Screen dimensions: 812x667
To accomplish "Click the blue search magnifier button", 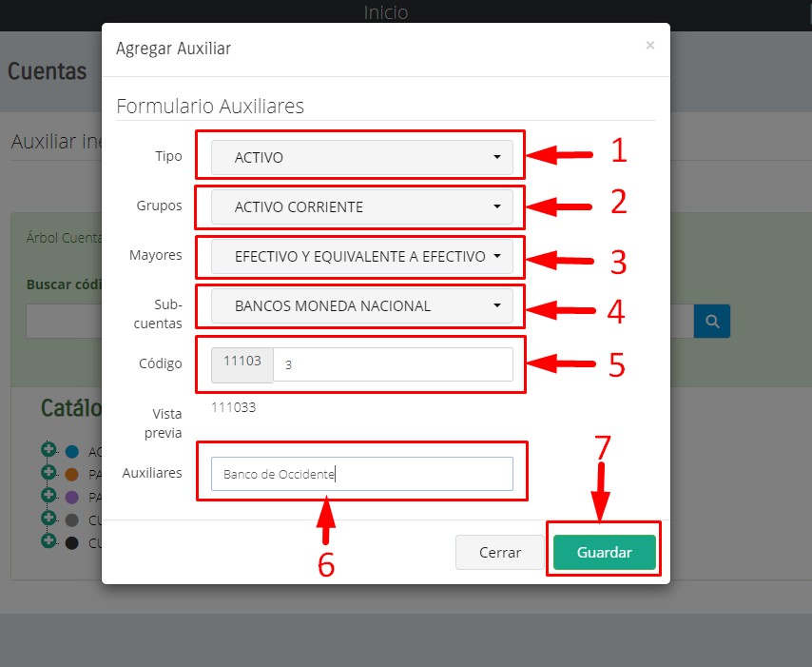I will (x=712, y=322).
